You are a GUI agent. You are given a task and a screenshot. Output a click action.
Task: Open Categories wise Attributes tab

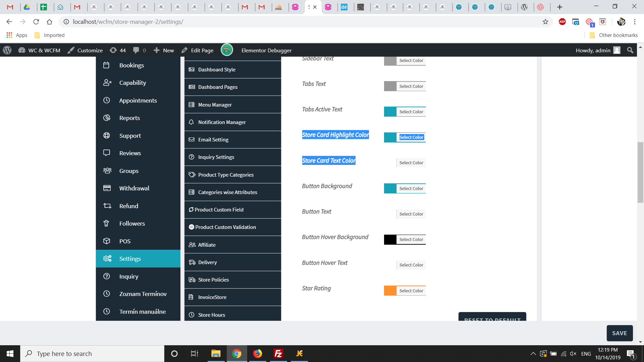point(233,192)
